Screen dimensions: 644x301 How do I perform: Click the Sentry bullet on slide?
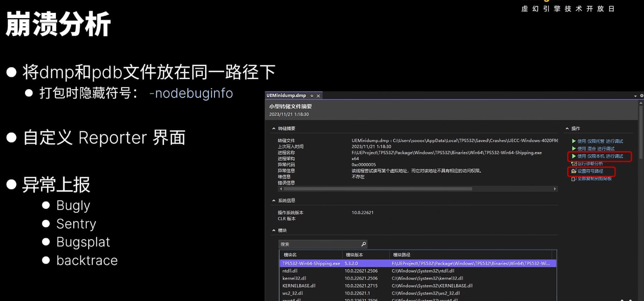tap(76, 224)
